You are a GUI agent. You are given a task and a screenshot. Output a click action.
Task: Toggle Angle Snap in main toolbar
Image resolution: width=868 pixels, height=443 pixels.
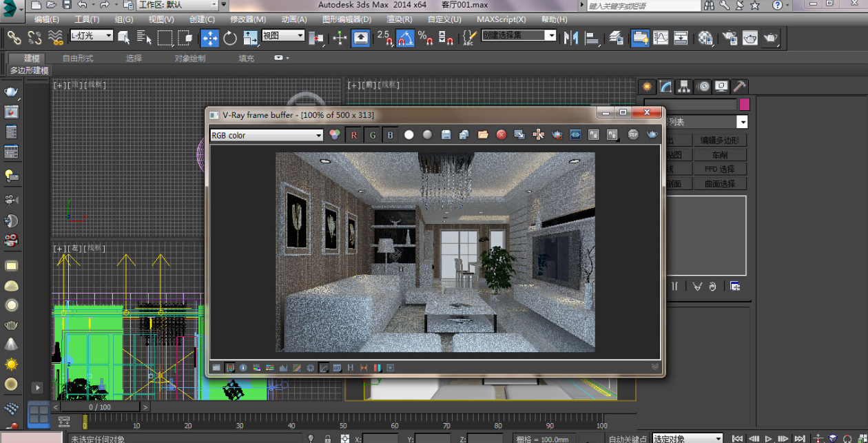pos(406,37)
